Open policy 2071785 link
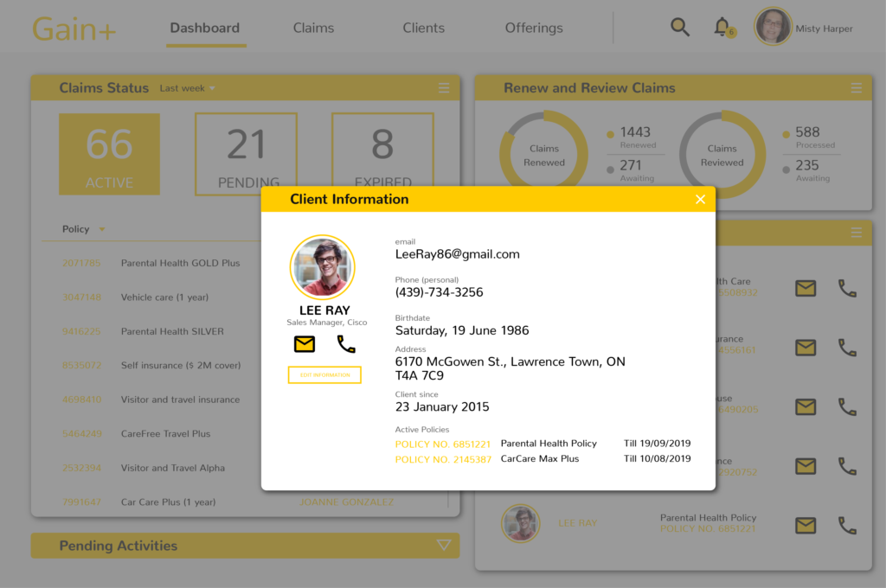 coord(81,263)
